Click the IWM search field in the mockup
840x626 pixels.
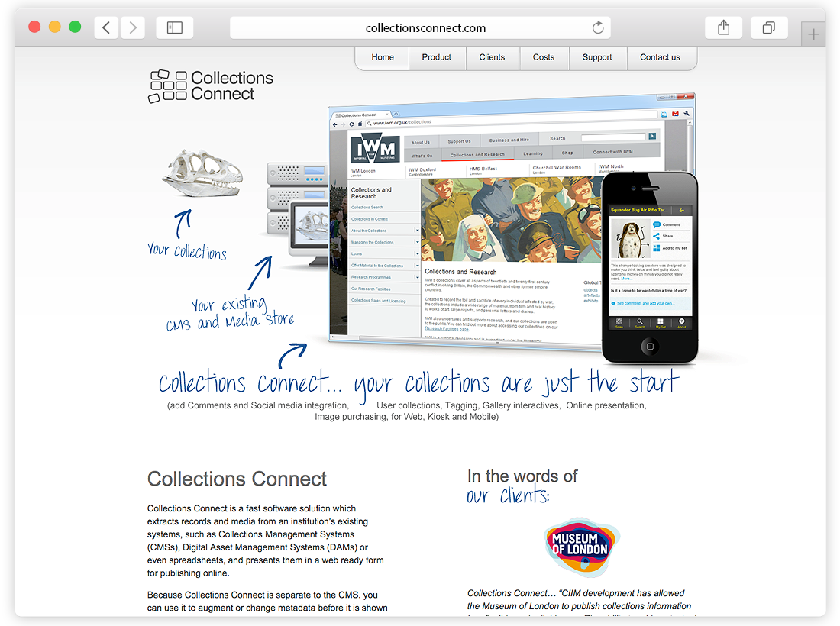pyautogui.click(x=613, y=137)
